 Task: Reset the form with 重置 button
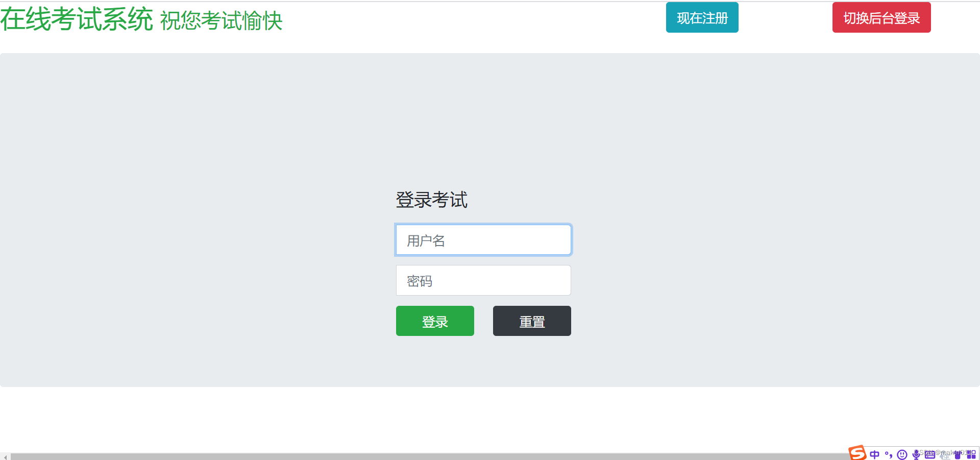pos(531,321)
